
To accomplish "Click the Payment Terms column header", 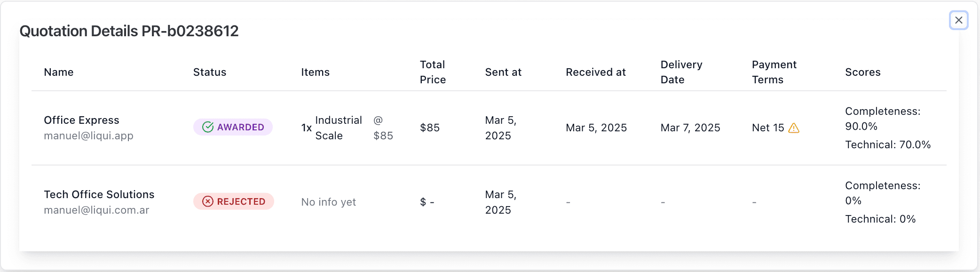I will (774, 72).
